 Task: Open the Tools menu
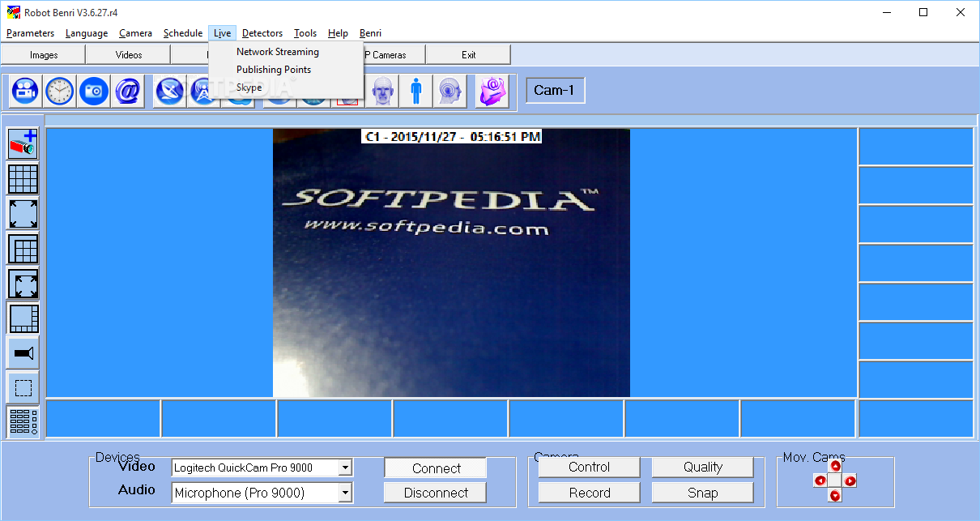[x=305, y=33]
